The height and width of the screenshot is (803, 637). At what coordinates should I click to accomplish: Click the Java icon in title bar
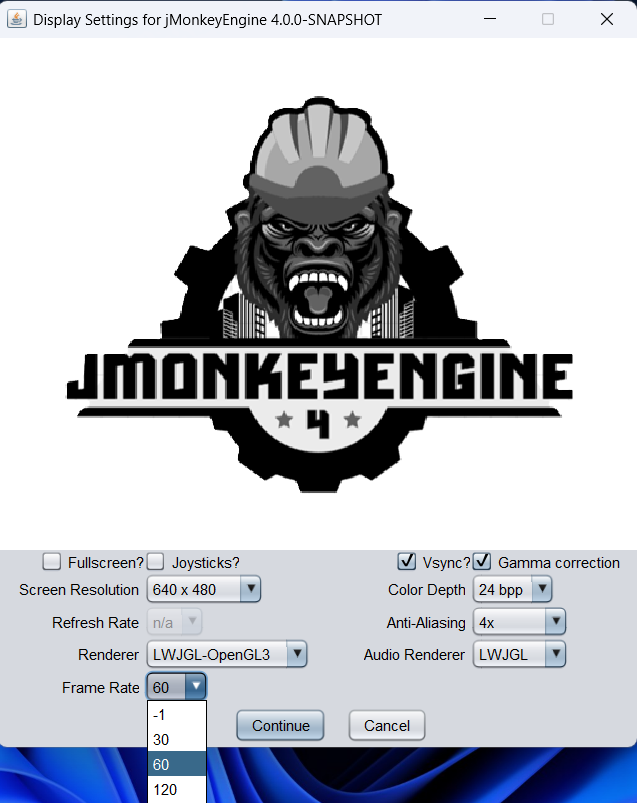[x=17, y=19]
